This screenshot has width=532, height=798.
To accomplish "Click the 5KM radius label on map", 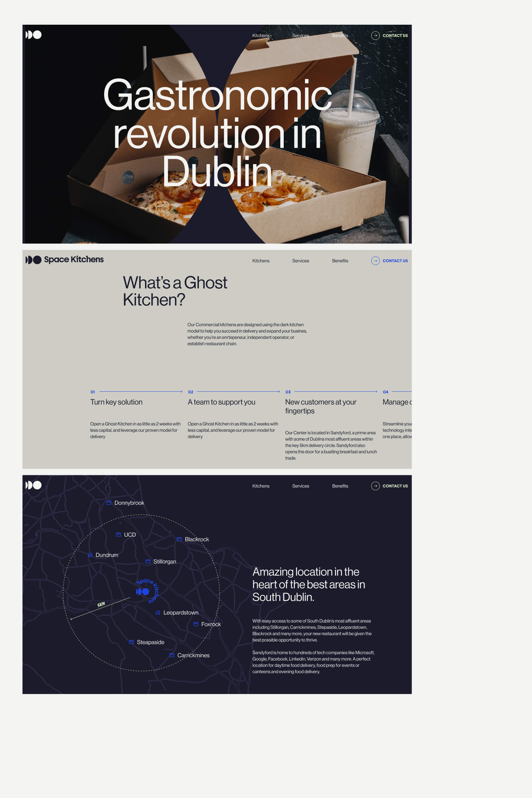I will tap(101, 605).
